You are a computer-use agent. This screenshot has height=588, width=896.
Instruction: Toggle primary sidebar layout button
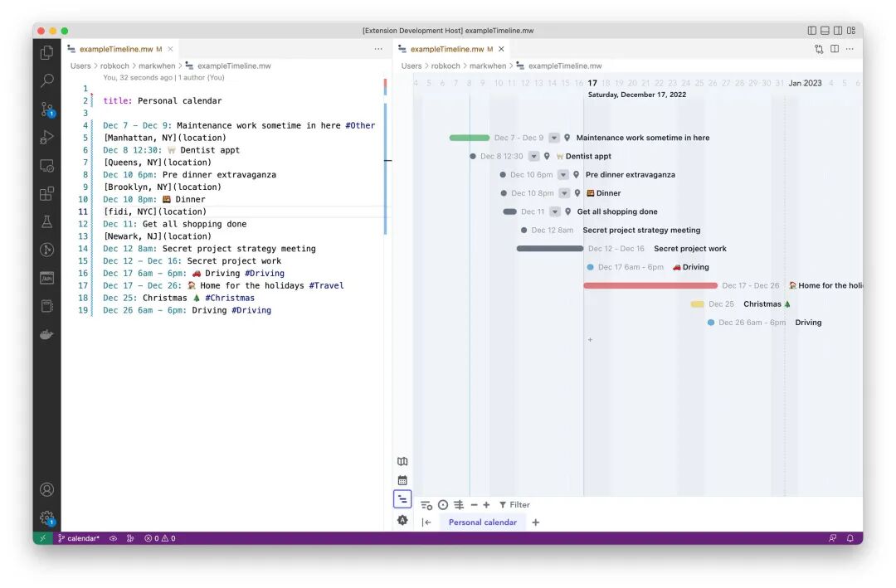click(x=812, y=31)
